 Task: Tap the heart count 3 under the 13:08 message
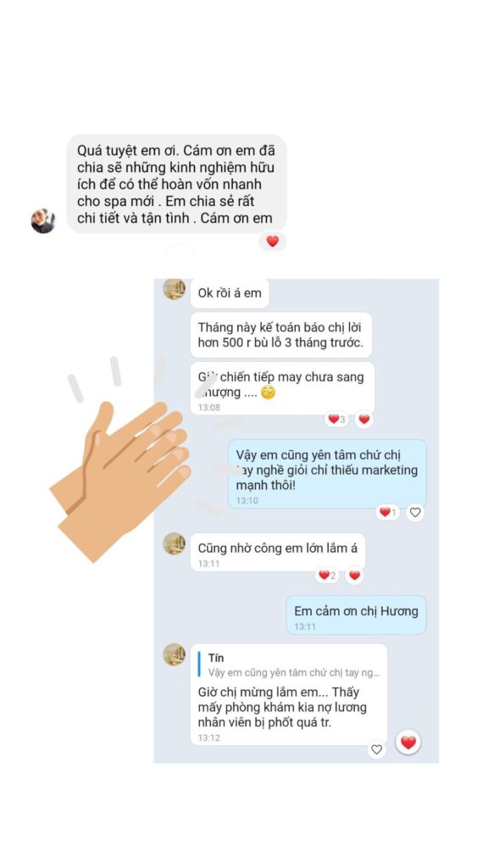tap(336, 419)
